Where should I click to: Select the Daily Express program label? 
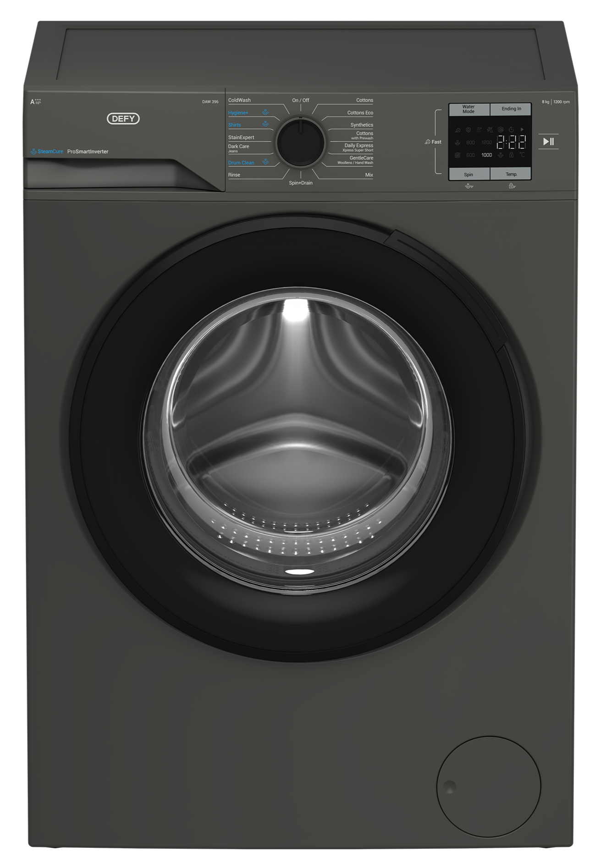(358, 146)
